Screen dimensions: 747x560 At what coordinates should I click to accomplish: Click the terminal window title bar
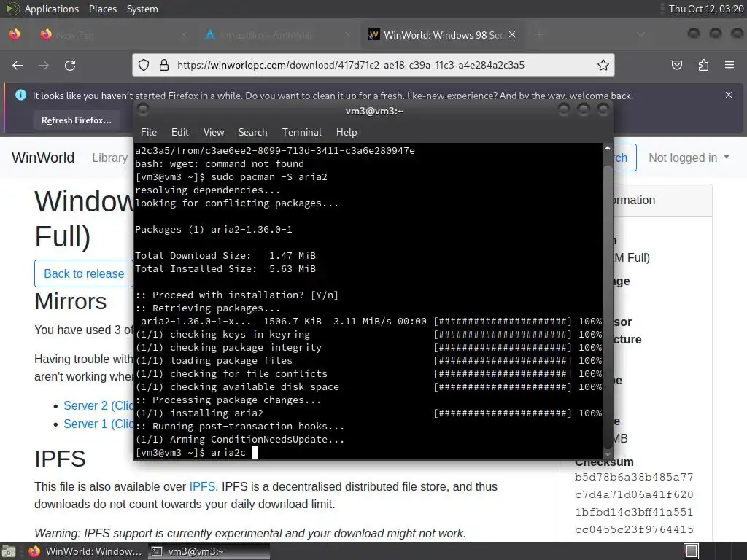point(374,111)
